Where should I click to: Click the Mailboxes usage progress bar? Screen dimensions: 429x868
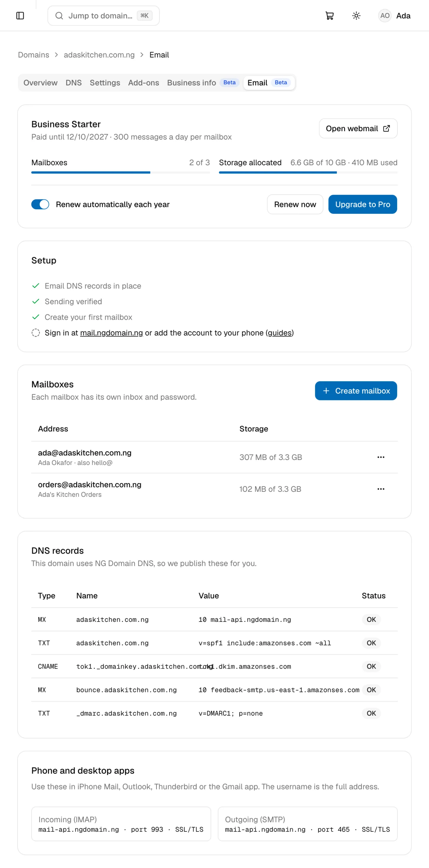point(120,172)
